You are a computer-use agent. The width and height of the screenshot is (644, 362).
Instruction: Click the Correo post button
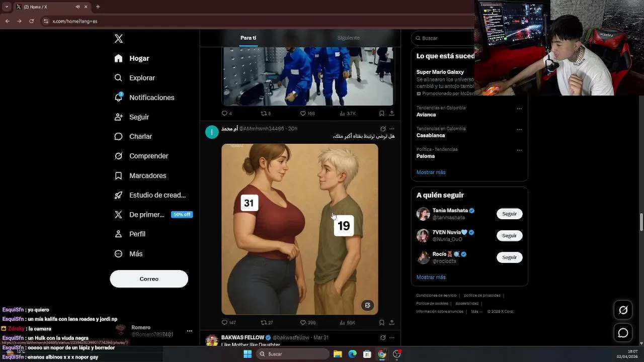pos(149,279)
